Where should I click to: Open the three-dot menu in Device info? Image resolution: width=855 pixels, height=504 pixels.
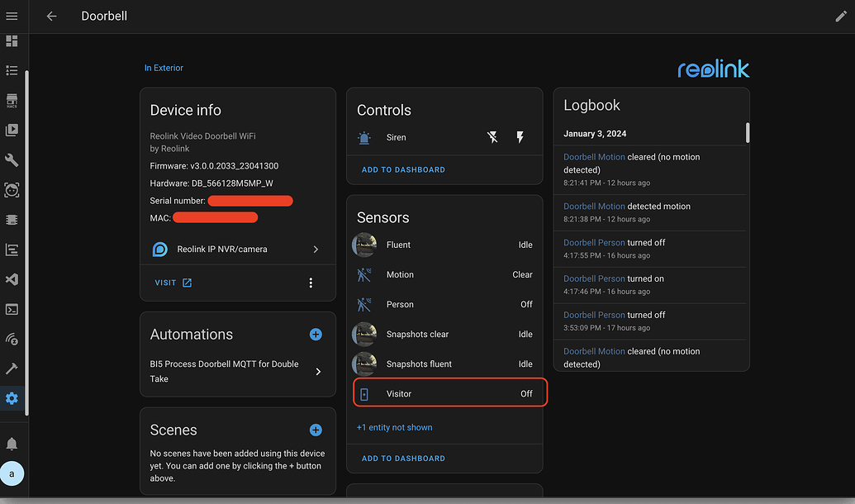[311, 283]
